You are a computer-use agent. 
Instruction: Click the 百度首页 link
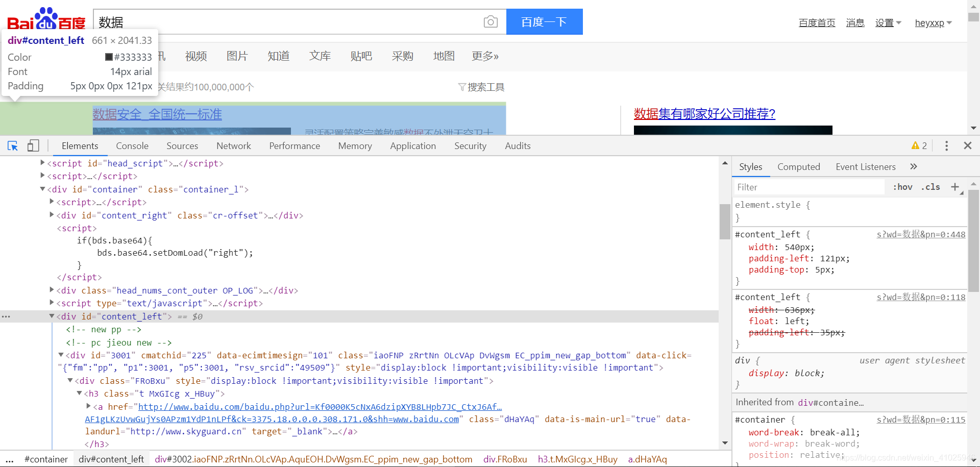817,23
